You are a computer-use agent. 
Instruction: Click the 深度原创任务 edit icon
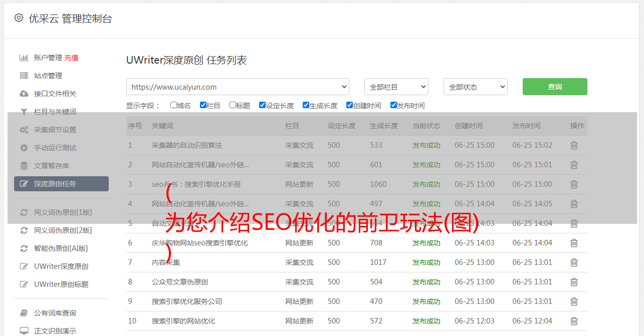pos(24,184)
